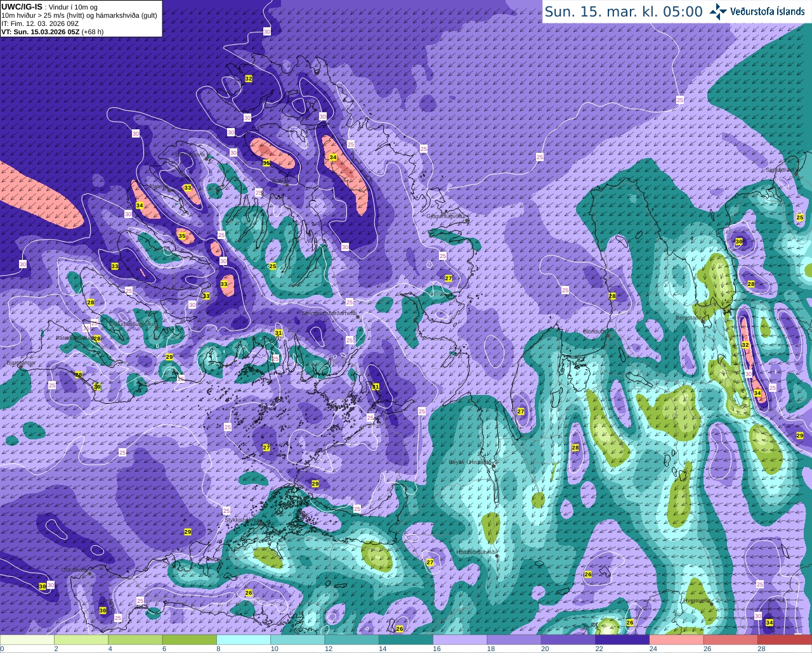Viewport: 812px width, 653px height.
Task: Click the legend scale tick label 8
Action: pyautogui.click(x=218, y=649)
